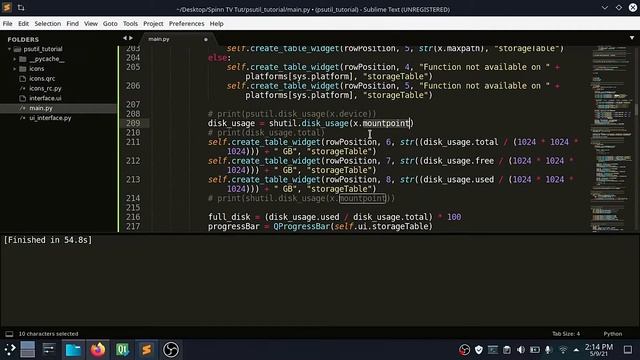Open the 2:14 PM clock calendar

[599, 350]
